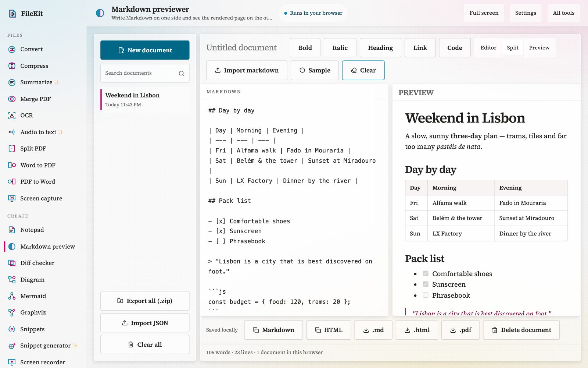Open the Screen capture icon
Screen dimensions: 588x368
[x=12, y=198]
